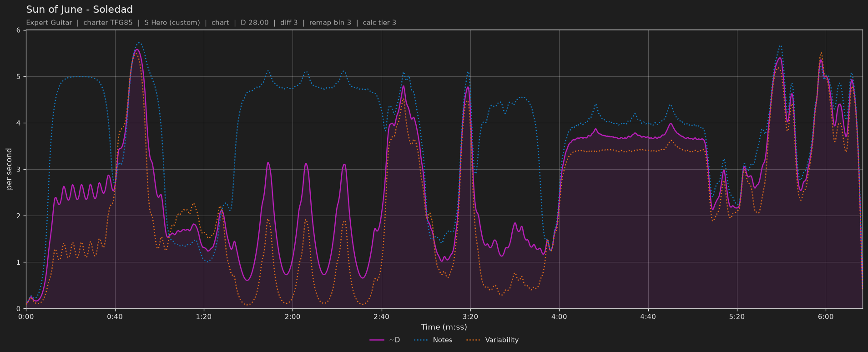Click the word 'chart' in the subtitle
The width and height of the screenshot is (868, 352).
(220, 22)
